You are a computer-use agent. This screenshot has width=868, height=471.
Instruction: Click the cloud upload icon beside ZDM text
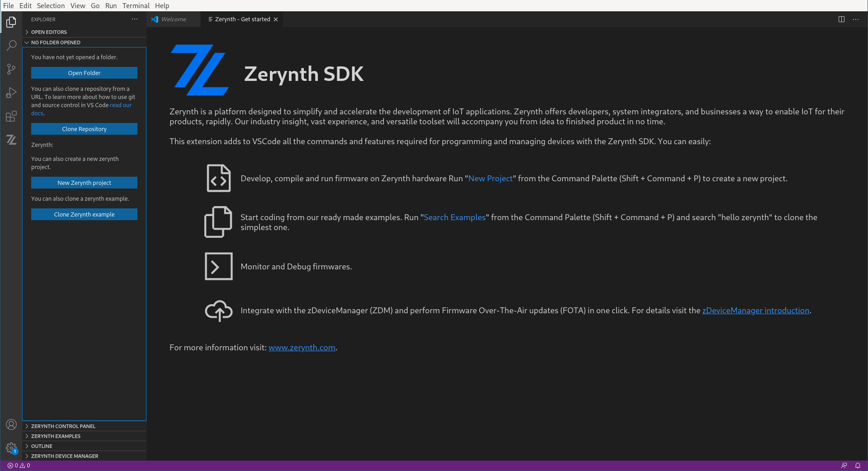coord(219,310)
